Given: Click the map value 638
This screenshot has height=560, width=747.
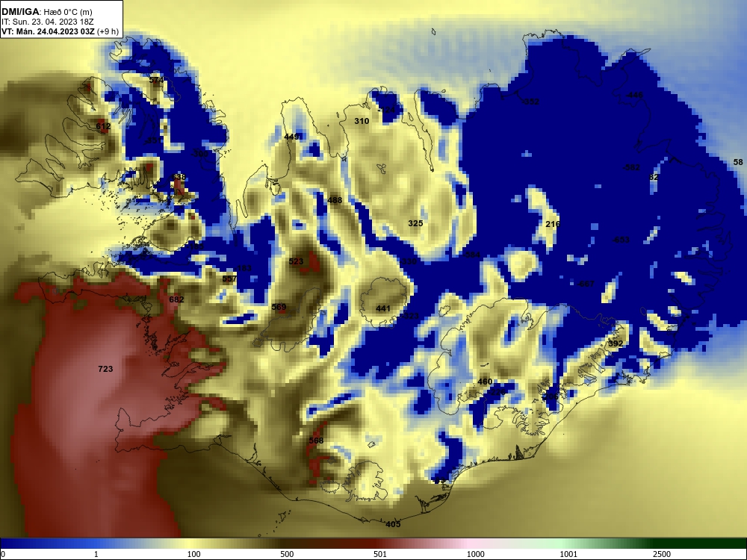Looking at the screenshot, I should tap(179, 177).
